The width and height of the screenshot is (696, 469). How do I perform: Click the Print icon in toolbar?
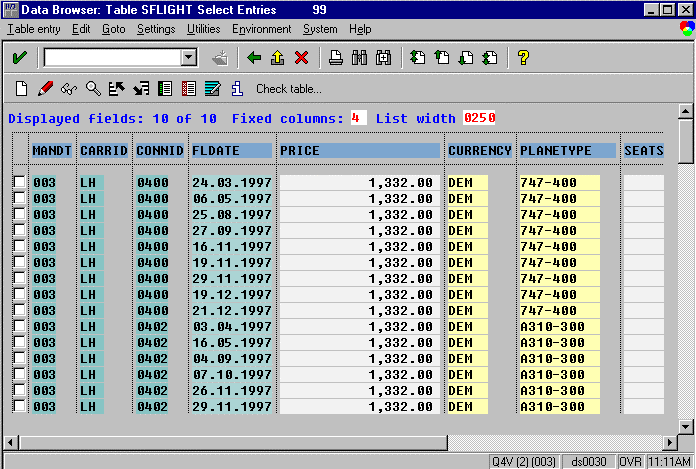[x=337, y=58]
